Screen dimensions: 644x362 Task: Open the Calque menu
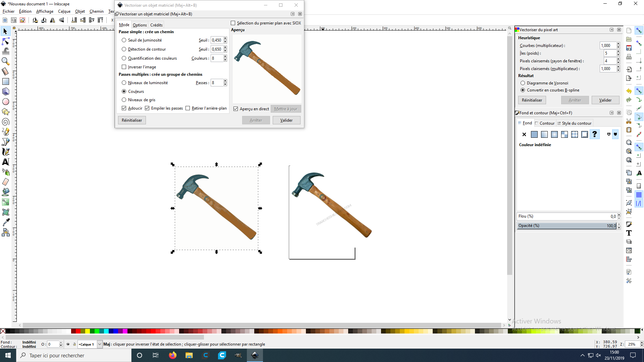point(64,11)
